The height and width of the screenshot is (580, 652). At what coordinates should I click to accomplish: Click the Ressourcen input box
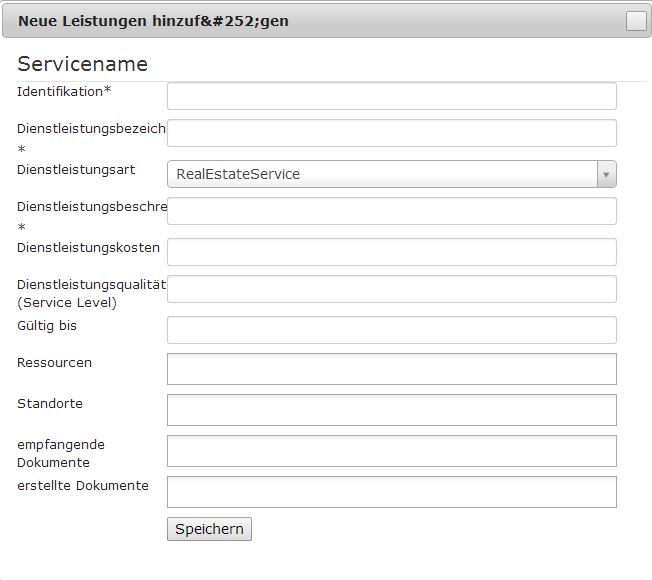click(392, 369)
